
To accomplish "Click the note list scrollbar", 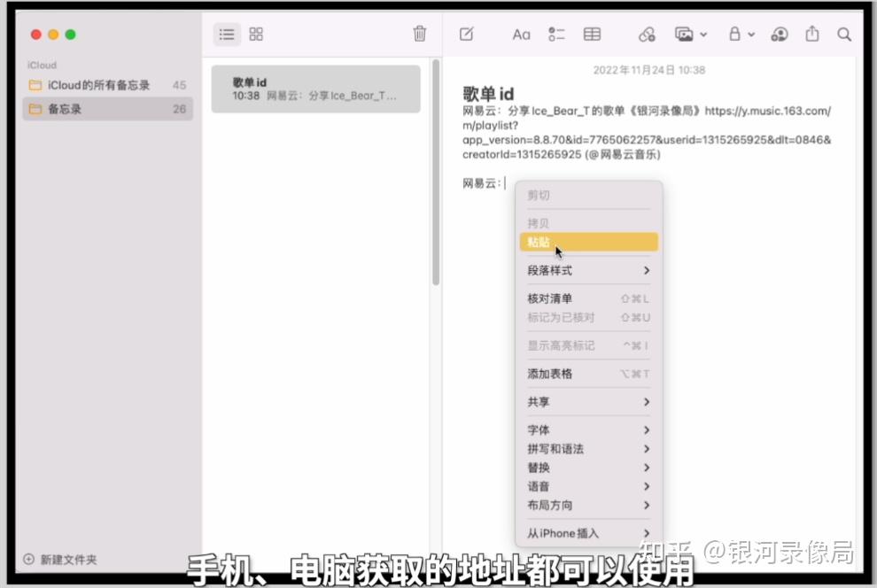I will 436,174.
